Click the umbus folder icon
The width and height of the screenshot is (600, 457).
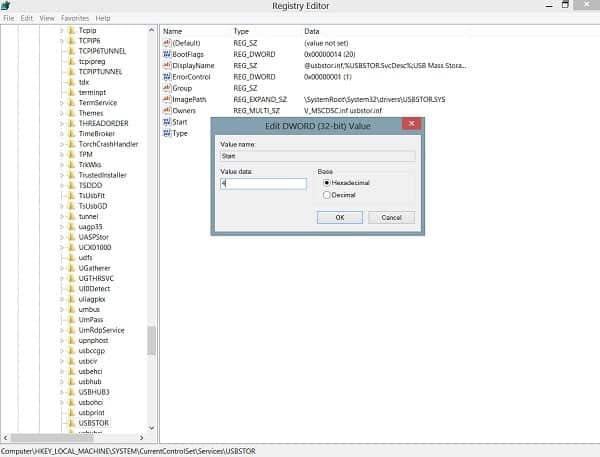[71, 309]
